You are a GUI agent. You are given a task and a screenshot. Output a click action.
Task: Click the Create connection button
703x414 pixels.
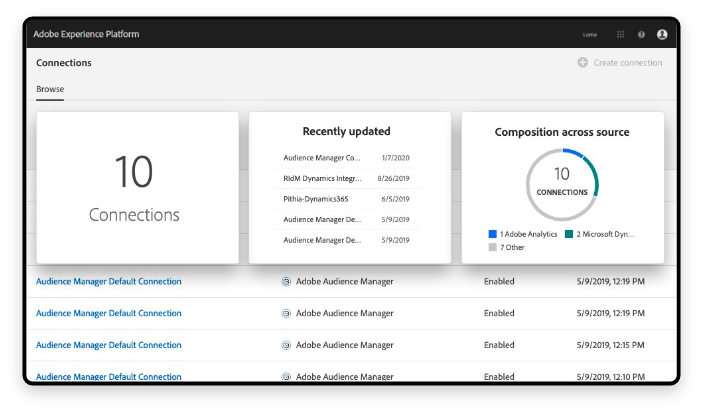coord(620,63)
